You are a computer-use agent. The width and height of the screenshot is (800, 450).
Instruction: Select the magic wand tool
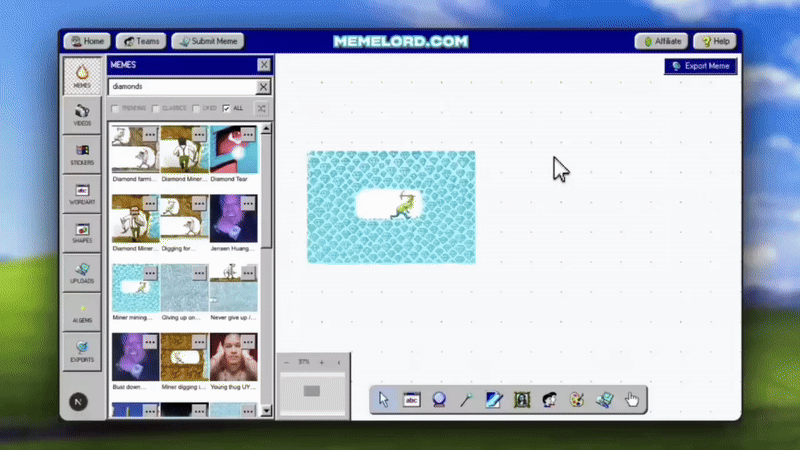click(x=466, y=399)
